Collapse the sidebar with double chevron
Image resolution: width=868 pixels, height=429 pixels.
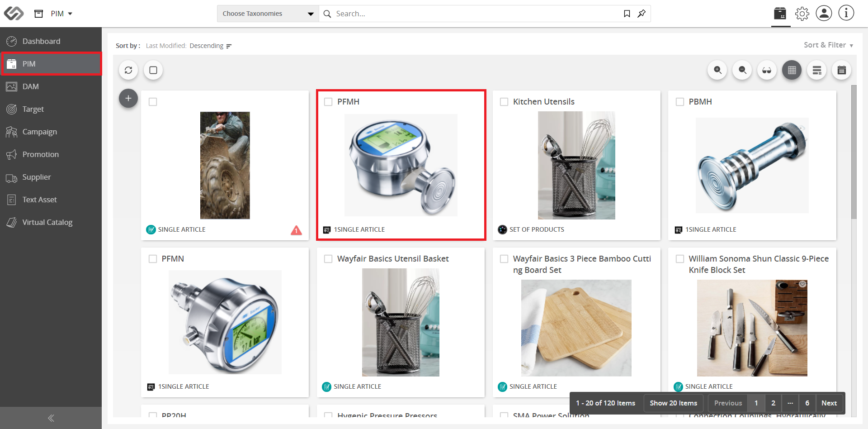point(51,418)
